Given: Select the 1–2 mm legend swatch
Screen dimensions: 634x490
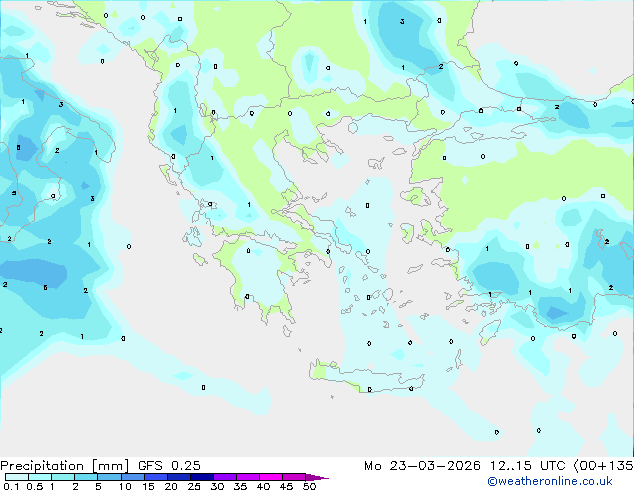Looking at the screenshot, I should tap(63, 477).
